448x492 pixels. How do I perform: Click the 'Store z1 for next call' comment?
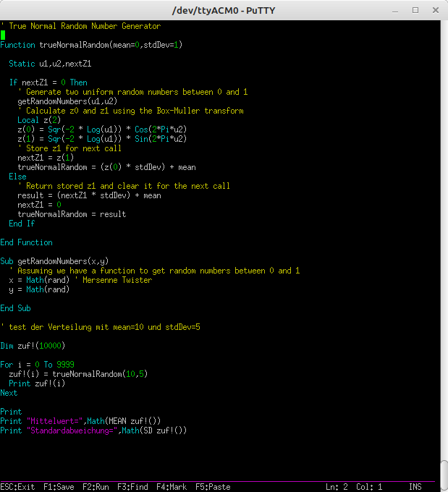[x=69, y=148]
